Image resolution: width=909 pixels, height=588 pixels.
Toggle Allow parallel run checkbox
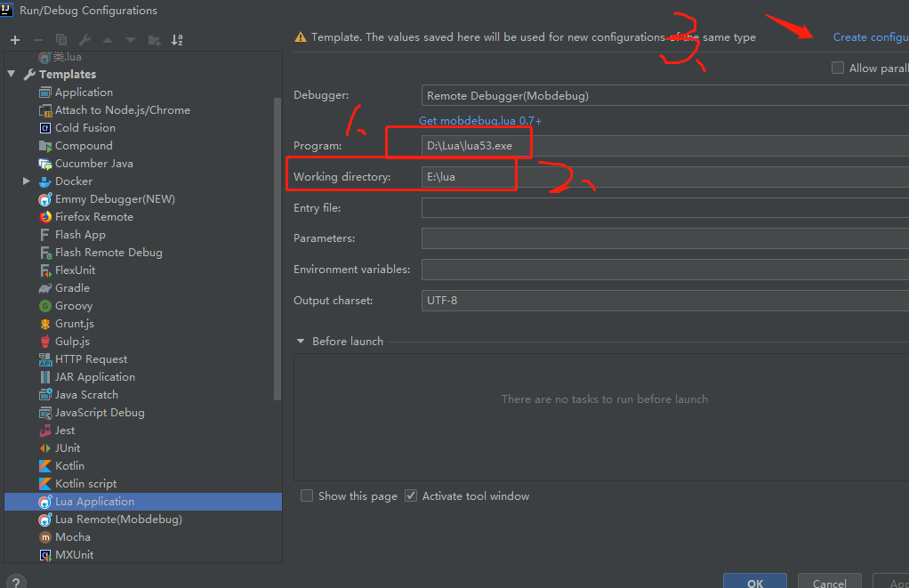[x=838, y=68]
